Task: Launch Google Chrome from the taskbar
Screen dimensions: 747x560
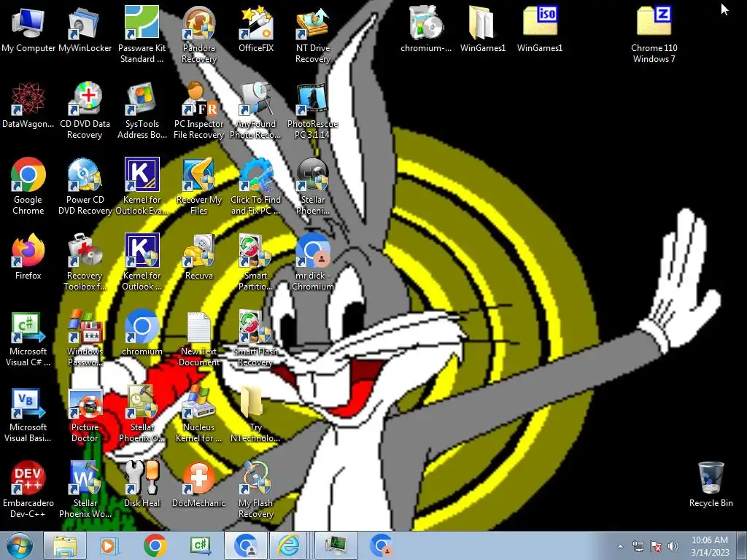Action: click(155, 545)
